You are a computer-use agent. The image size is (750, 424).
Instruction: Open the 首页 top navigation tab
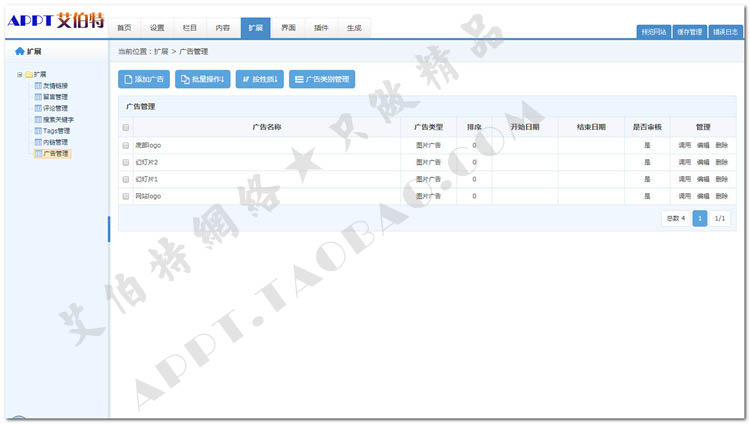124,28
